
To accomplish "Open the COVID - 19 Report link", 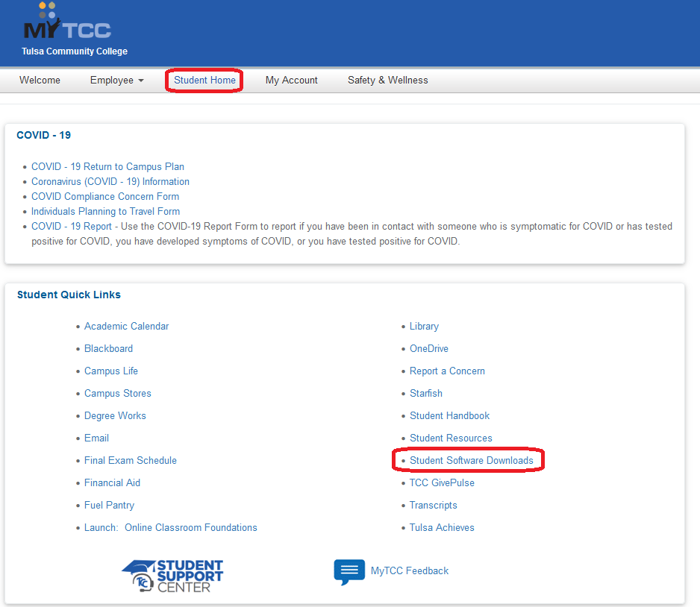I will (x=72, y=227).
